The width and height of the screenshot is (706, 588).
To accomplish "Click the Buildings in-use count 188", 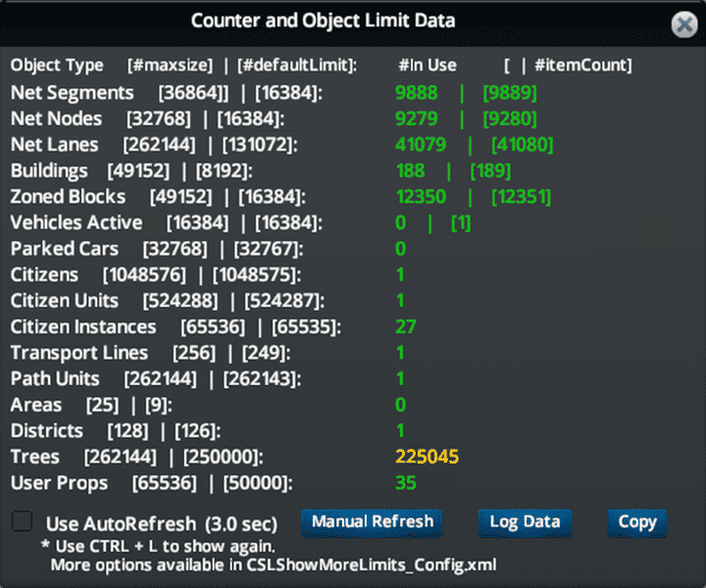I will [411, 171].
